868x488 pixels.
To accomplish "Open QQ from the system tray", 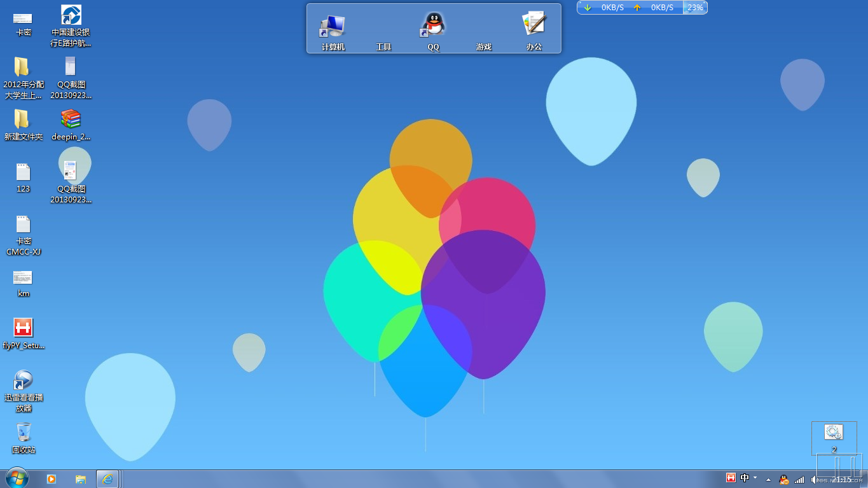I will pos(784,479).
